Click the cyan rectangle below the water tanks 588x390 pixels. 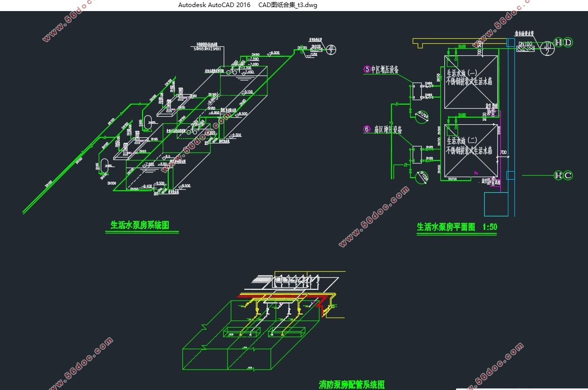(496, 204)
